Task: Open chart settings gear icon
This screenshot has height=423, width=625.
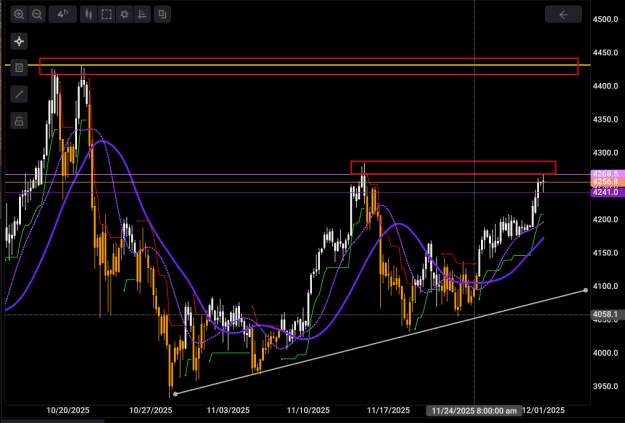Action: (124, 14)
